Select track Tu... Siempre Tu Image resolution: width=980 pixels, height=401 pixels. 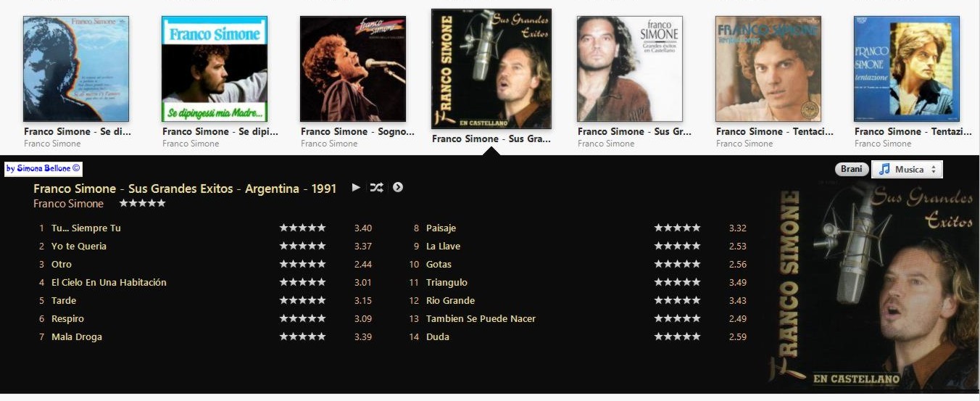pos(86,228)
